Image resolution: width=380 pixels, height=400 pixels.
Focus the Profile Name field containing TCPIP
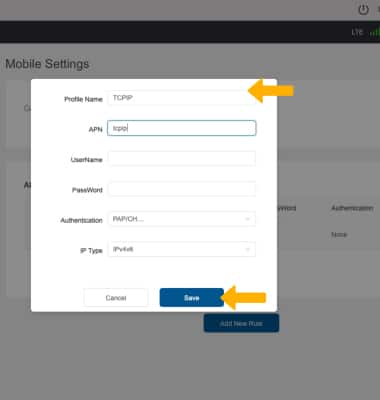click(182, 98)
